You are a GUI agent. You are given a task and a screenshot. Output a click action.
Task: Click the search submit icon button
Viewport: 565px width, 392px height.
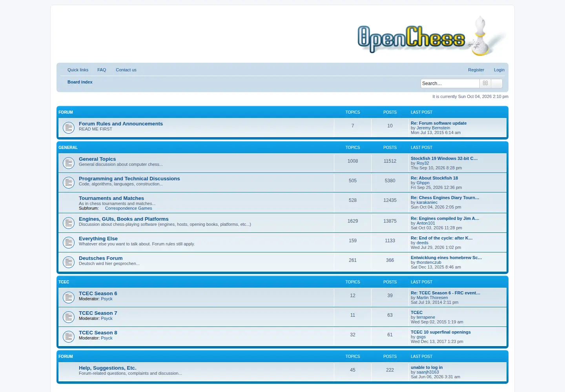485,83
